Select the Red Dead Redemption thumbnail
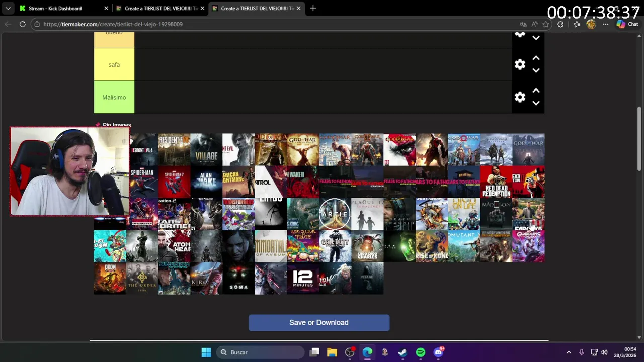This screenshot has width=644, height=362. pyautogui.click(x=496, y=182)
